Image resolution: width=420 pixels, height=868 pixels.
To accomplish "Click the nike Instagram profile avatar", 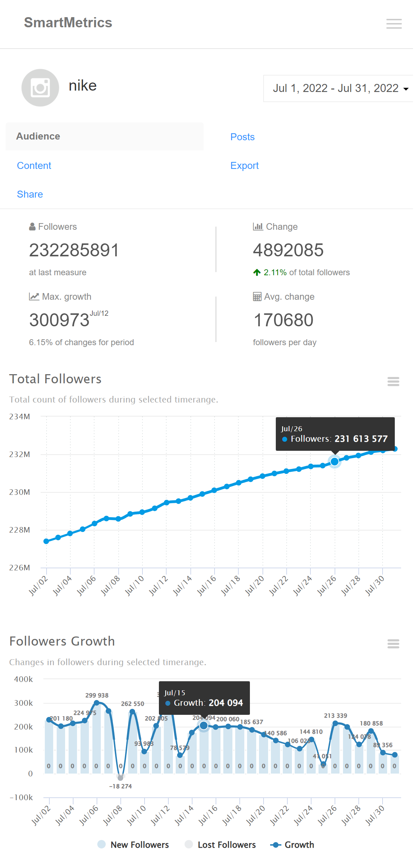I will [40, 87].
